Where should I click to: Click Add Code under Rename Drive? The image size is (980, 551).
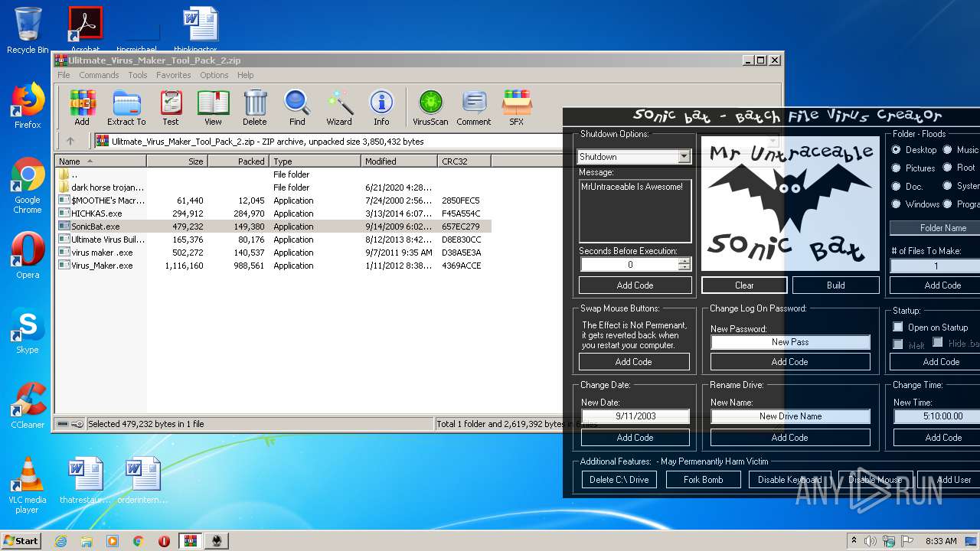pos(790,438)
